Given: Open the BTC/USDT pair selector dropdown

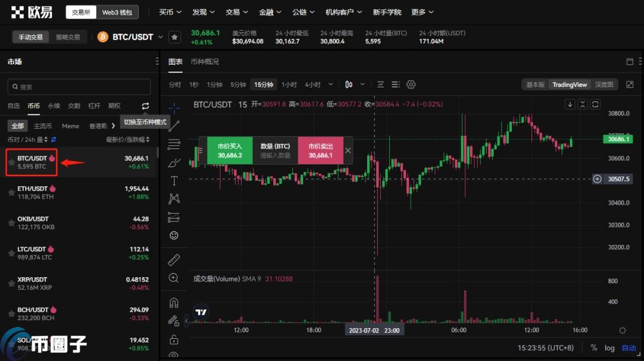Looking at the screenshot, I should point(161,37).
